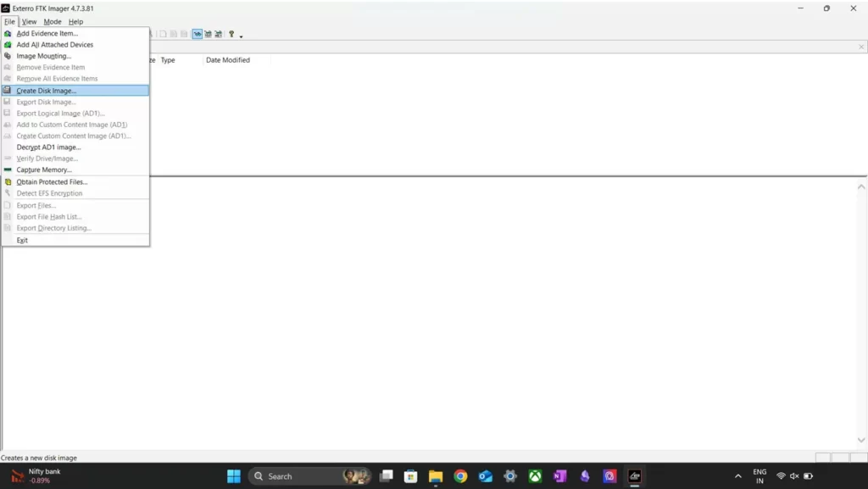Viewport: 868px width, 489px height.
Task: Toggle the highlighted view mode toolbar button
Action: click(x=198, y=34)
